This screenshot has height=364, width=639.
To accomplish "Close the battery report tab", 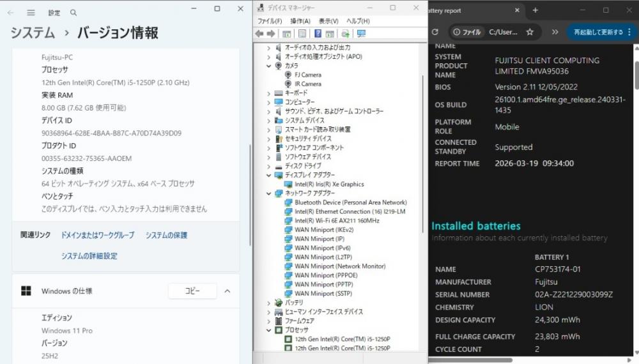I will [x=517, y=11].
